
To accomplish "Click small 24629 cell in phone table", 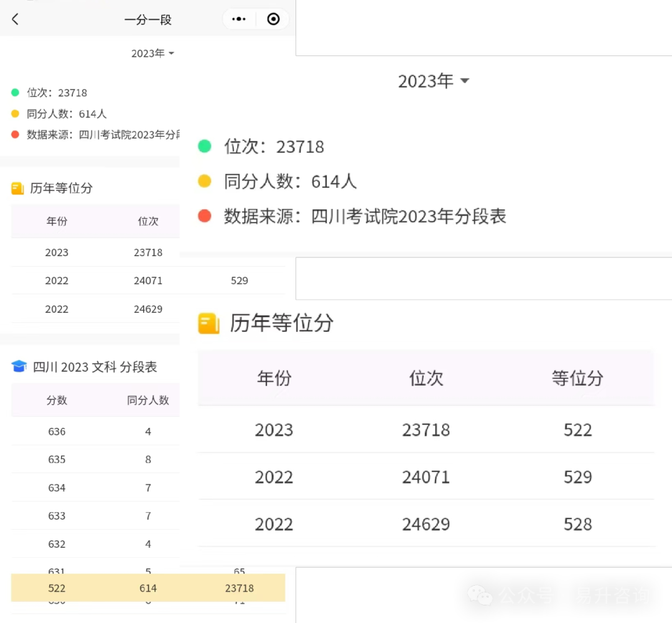I will click(148, 309).
